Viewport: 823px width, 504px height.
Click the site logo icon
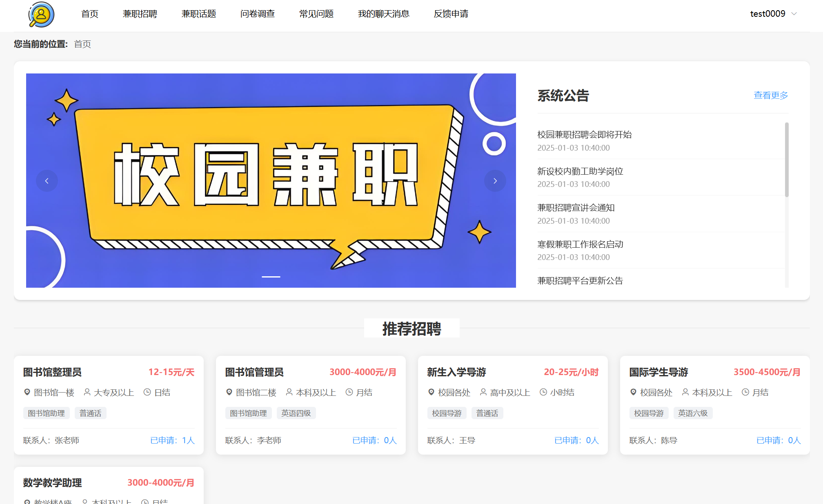[x=41, y=14]
